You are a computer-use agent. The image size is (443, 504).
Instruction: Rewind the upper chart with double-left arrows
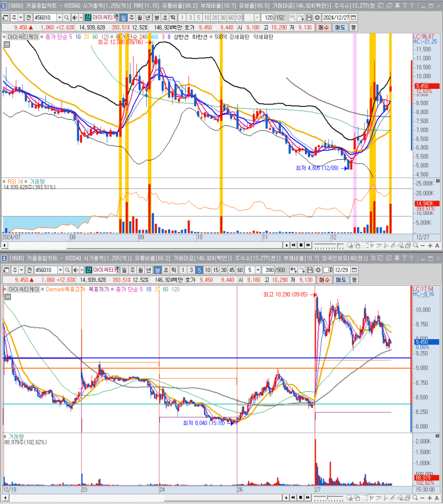coord(293,245)
